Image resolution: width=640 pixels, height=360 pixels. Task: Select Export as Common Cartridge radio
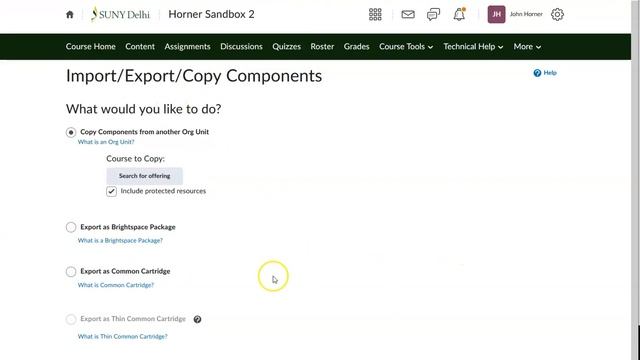(71, 271)
